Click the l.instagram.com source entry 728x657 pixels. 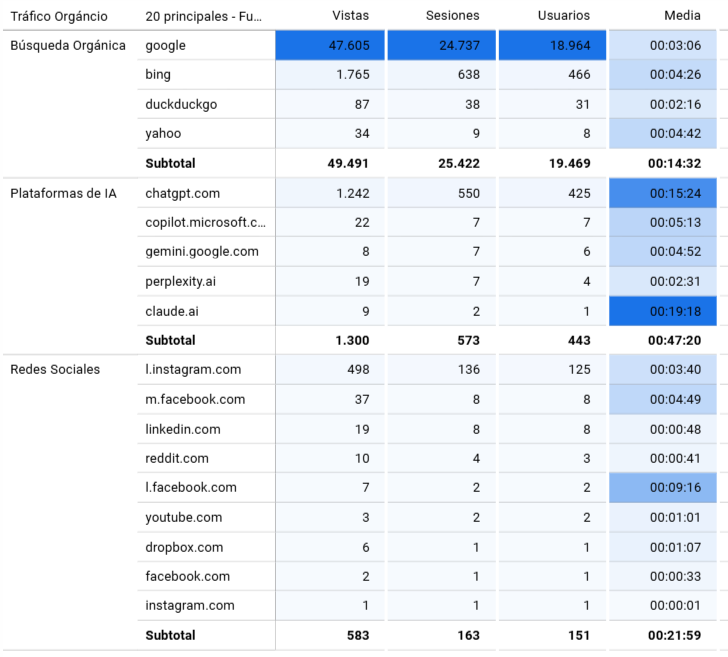(x=193, y=370)
